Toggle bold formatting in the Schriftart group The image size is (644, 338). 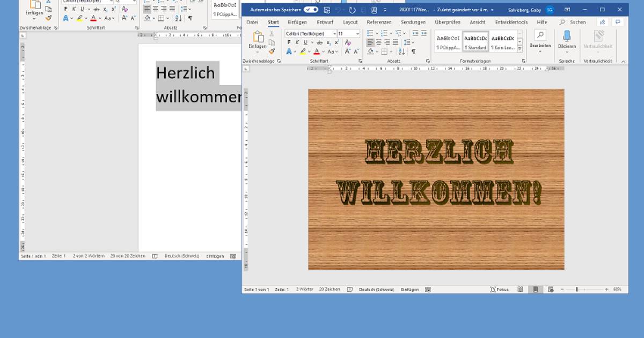pos(289,42)
